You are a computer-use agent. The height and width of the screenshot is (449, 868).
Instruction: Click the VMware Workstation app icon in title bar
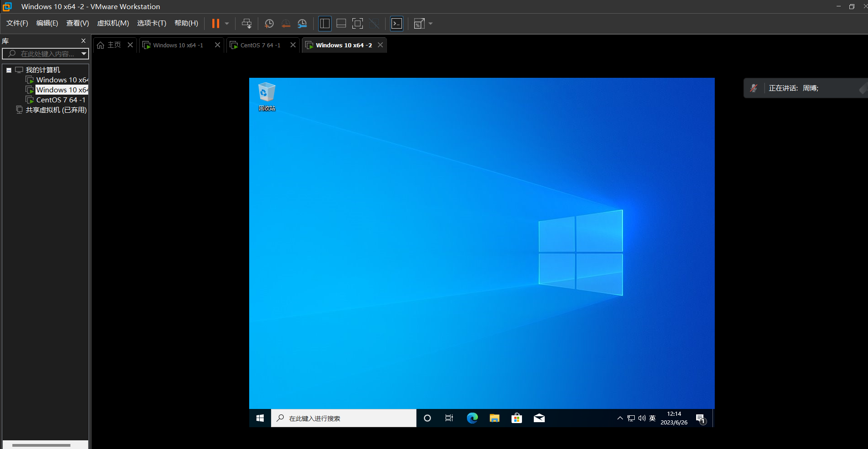click(x=7, y=7)
